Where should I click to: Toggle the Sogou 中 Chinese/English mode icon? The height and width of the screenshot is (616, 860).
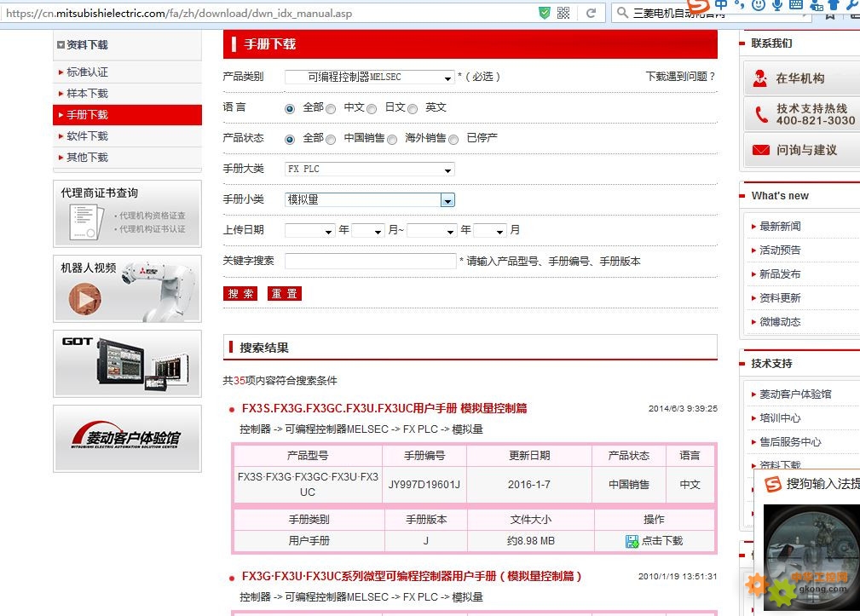tap(721, 5)
